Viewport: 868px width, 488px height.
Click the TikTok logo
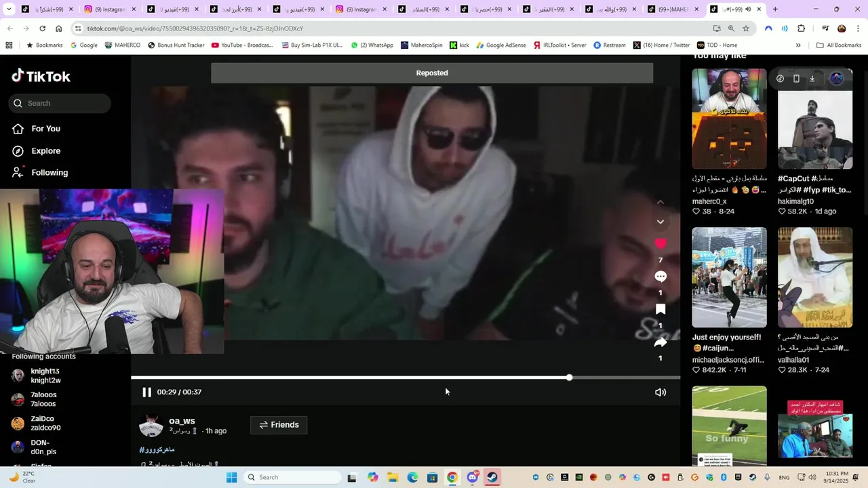pyautogui.click(x=41, y=76)
